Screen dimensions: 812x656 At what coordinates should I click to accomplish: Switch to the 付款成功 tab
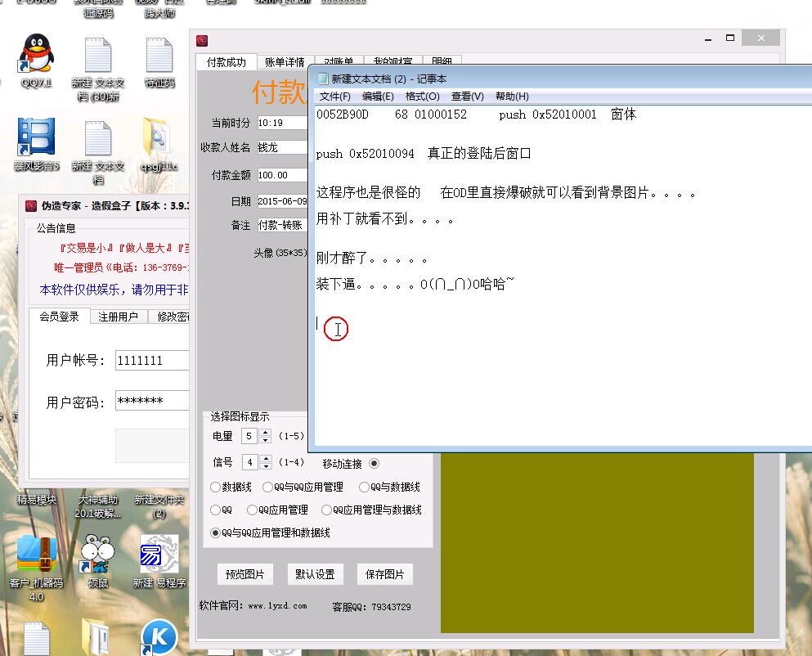tap(227, 61)
